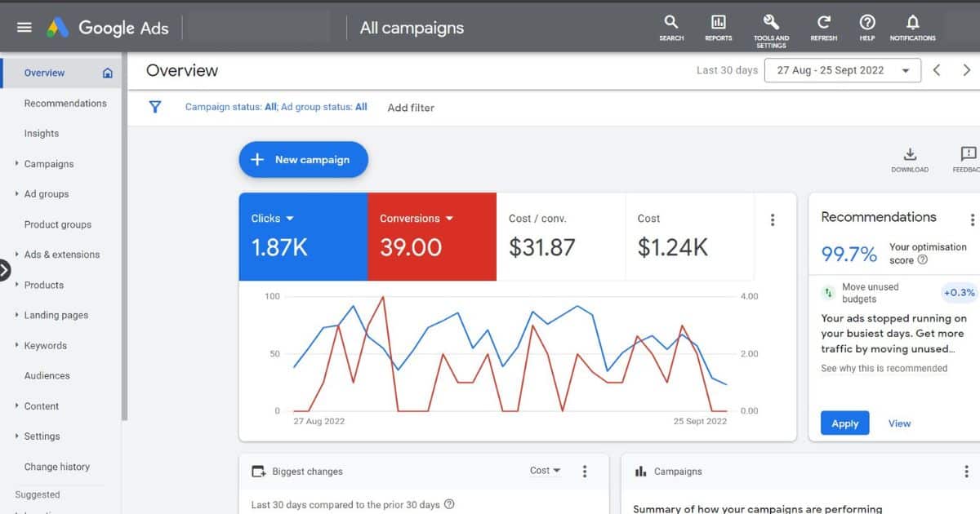This screenshot has height=514, width=980.
Task: Switch to the Recommendations sidebar page
Action: pyautogui.click(x=65, y=103)
